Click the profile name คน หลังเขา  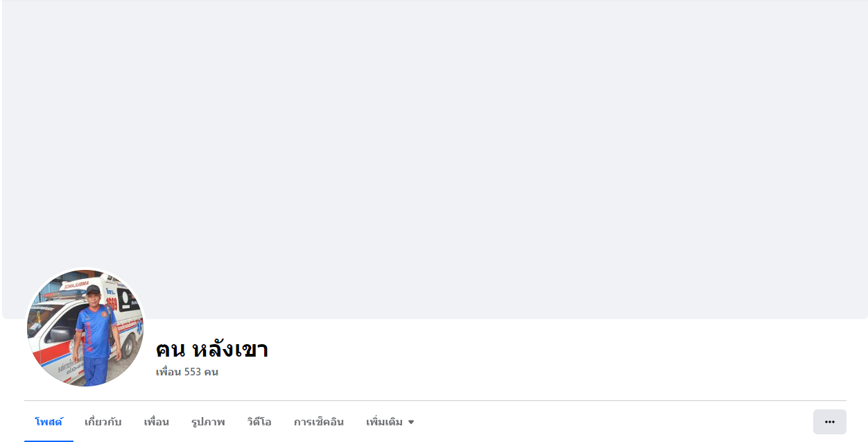point(212,349)
